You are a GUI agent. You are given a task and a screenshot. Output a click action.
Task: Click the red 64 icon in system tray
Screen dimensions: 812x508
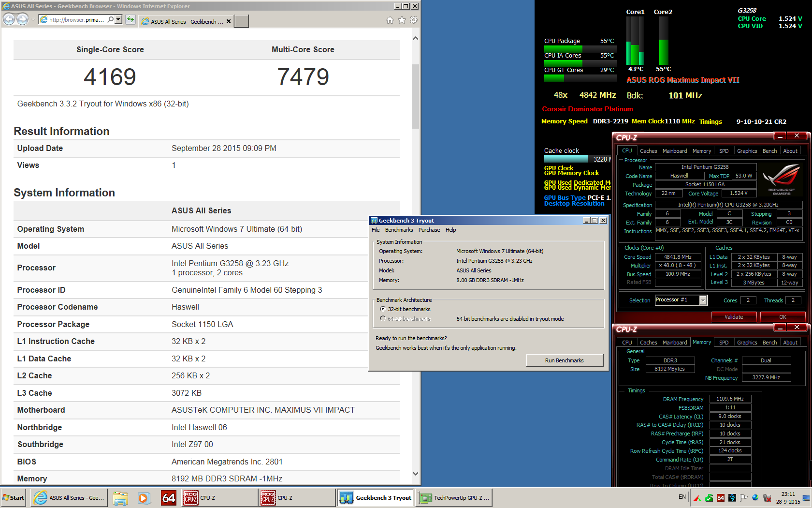click(x=721, y=498)
